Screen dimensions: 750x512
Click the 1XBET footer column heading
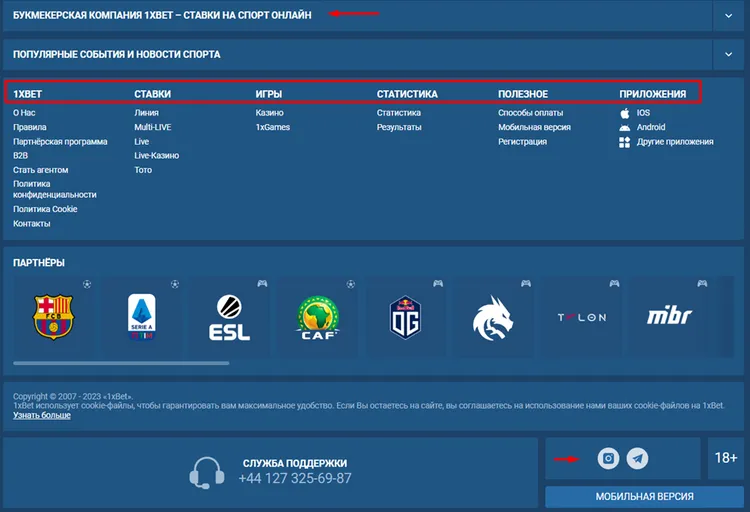pyautogui.click(x=27, y=94)
